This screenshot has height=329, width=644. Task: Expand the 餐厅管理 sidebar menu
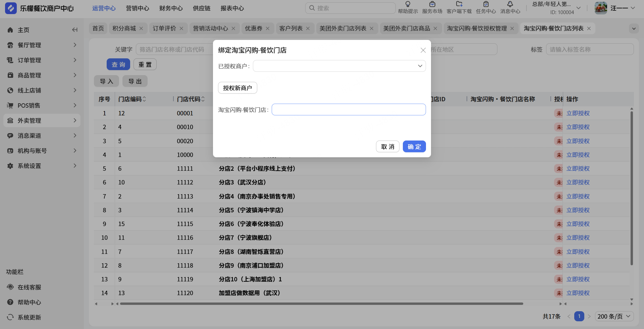coord(42,45)
